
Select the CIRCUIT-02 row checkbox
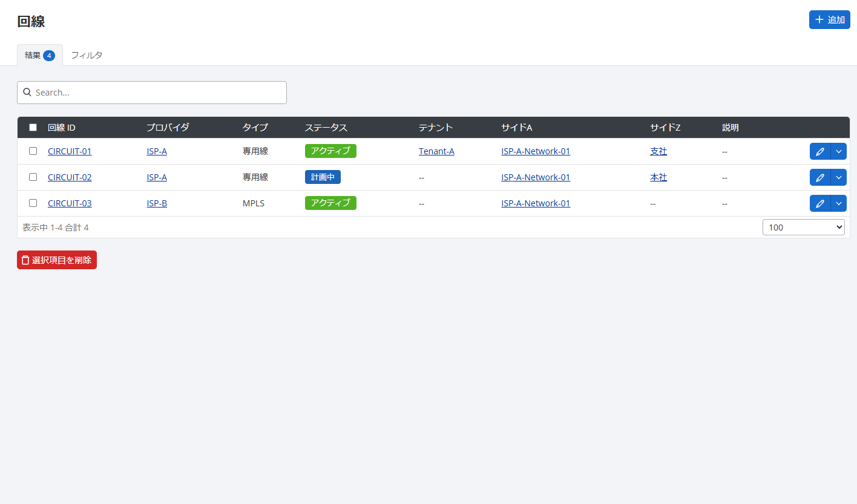pyautogui.click(x=33, y=177)
